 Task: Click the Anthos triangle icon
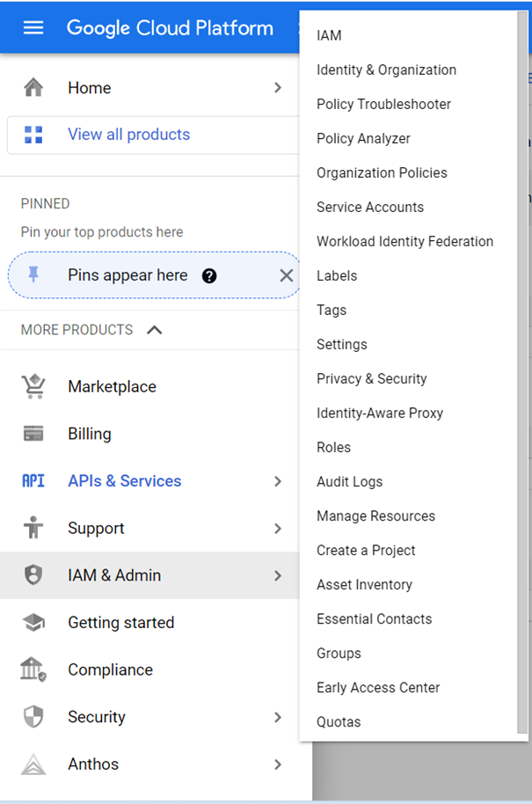pyautogui.click(x=33, y=764)
